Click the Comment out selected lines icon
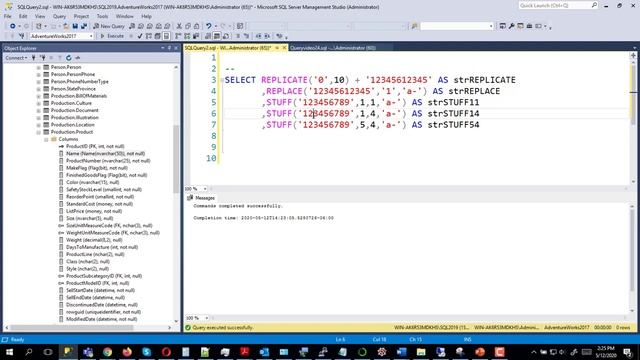This screenshot has width=640, height=360. (x=238, y=36)
